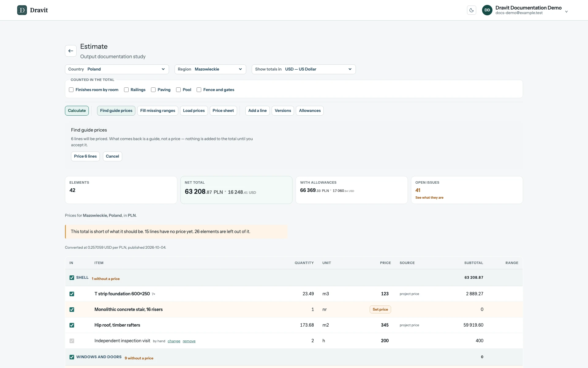
Task: Open the Country dropdown
Action: (x=117, y=69)
